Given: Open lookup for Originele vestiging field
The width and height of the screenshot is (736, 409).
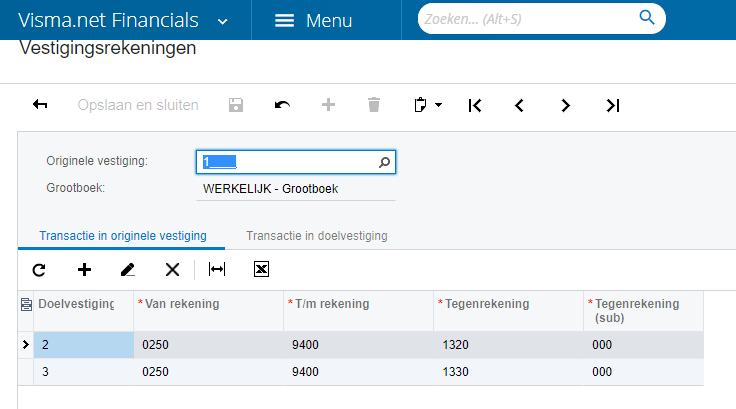Looking at the screenshot, I should pos(385,161).
